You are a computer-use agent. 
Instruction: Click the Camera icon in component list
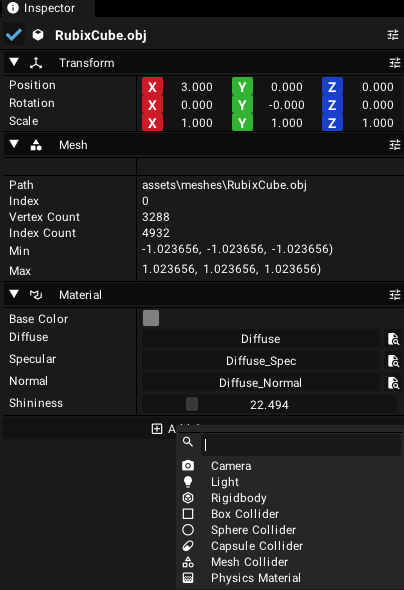188,466
